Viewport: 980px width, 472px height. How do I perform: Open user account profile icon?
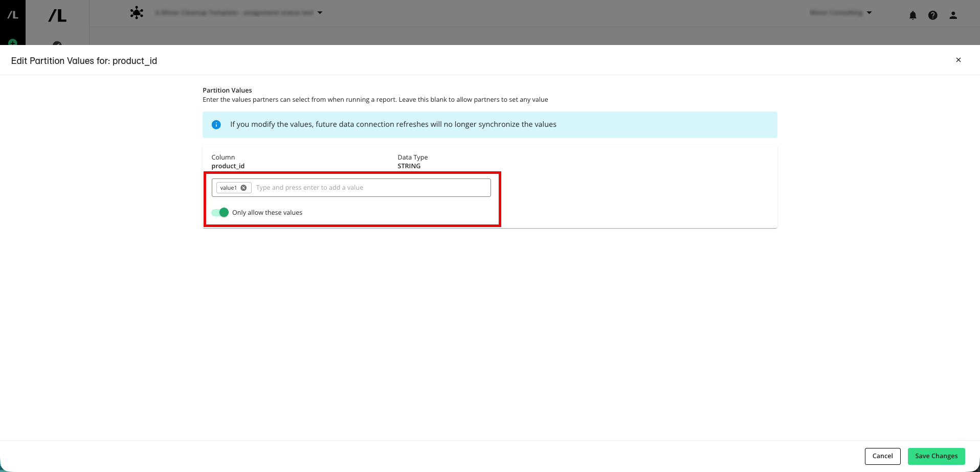(953, 15)
